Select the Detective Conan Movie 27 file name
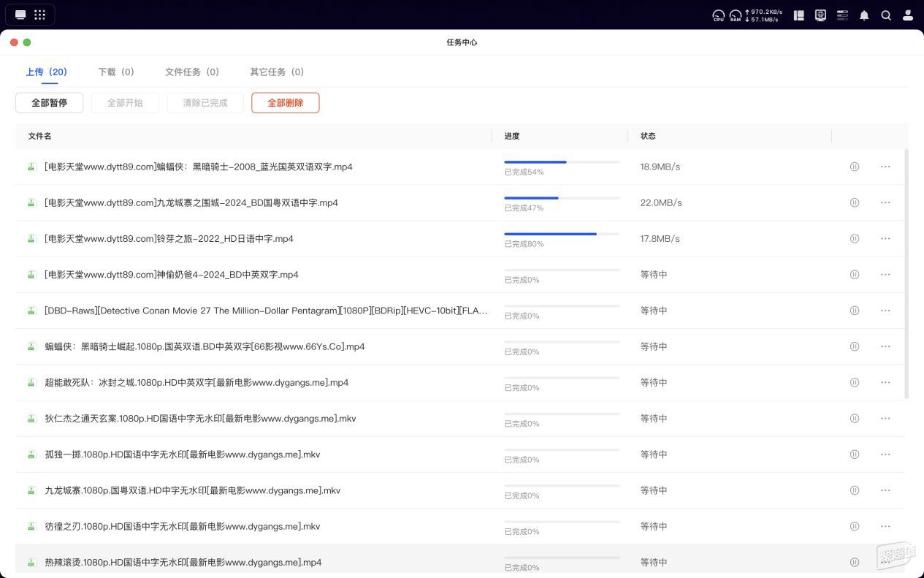 coord(266,311)
